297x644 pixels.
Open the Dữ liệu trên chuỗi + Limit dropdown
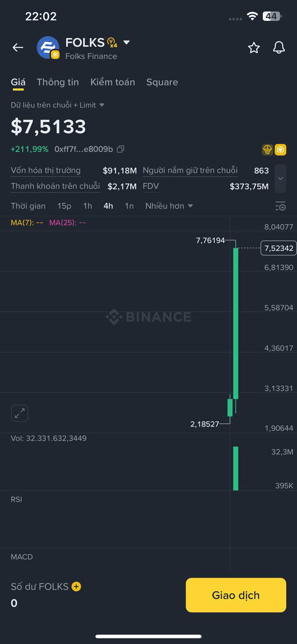[x=58, y=105]
